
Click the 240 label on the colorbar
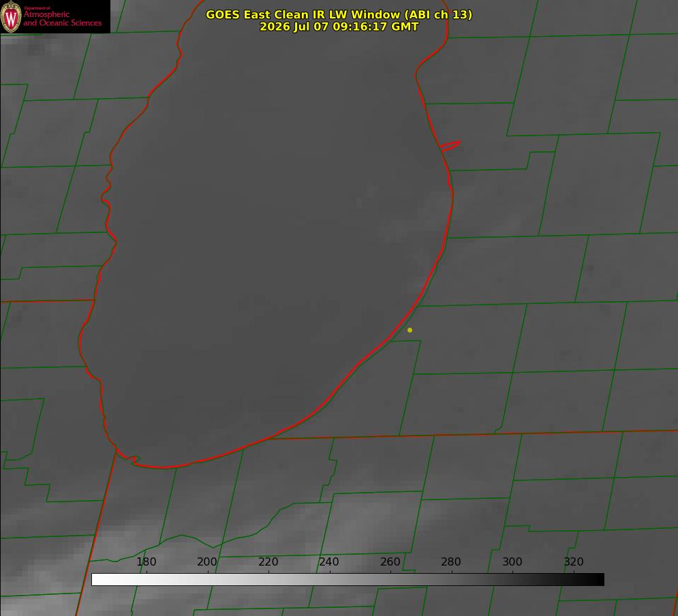pos(329,561)
